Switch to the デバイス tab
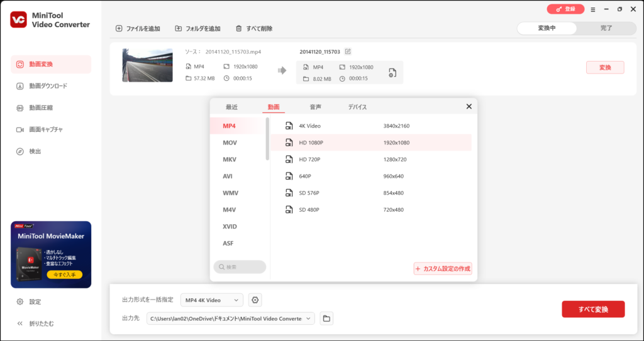Viewport: 644px width, 341px height. [x=357, y=107]
